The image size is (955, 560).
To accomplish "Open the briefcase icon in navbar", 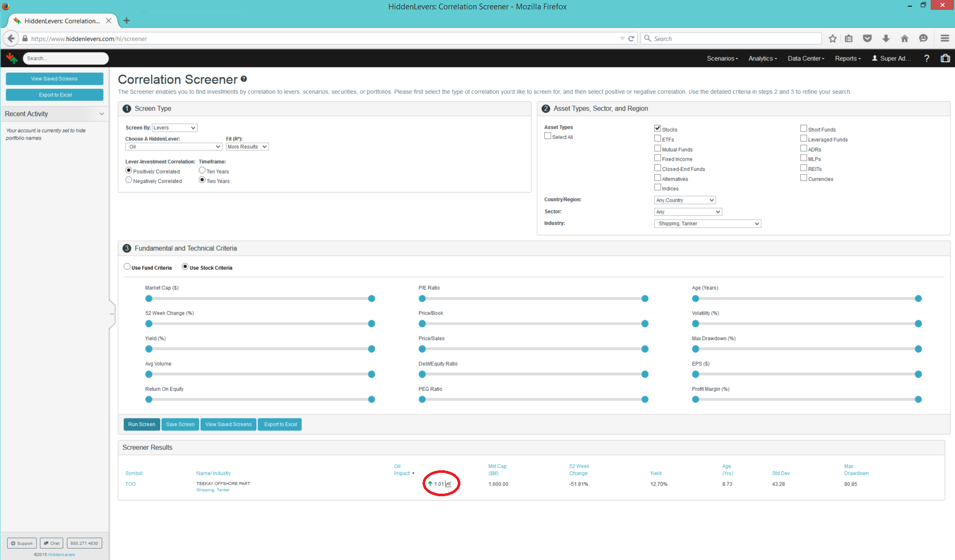I will coord(945,59).
